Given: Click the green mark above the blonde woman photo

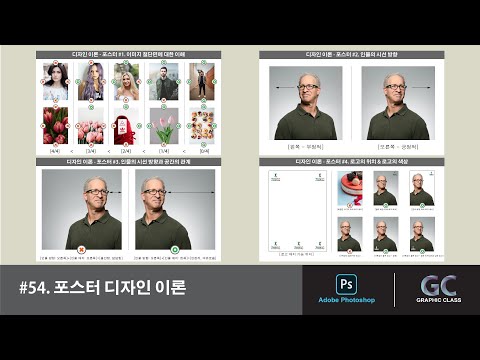Looking at the screenshot, I should pos(126,62).
